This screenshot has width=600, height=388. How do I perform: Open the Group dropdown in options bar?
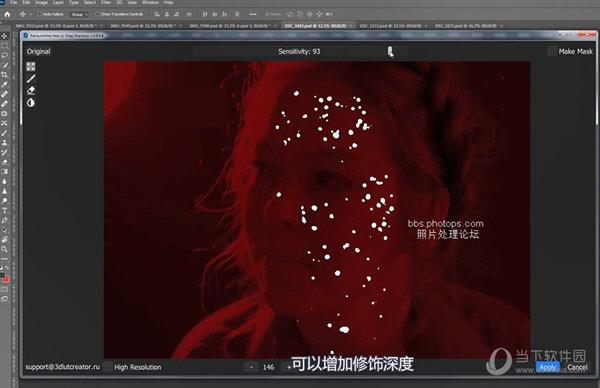tap(79, 14)
